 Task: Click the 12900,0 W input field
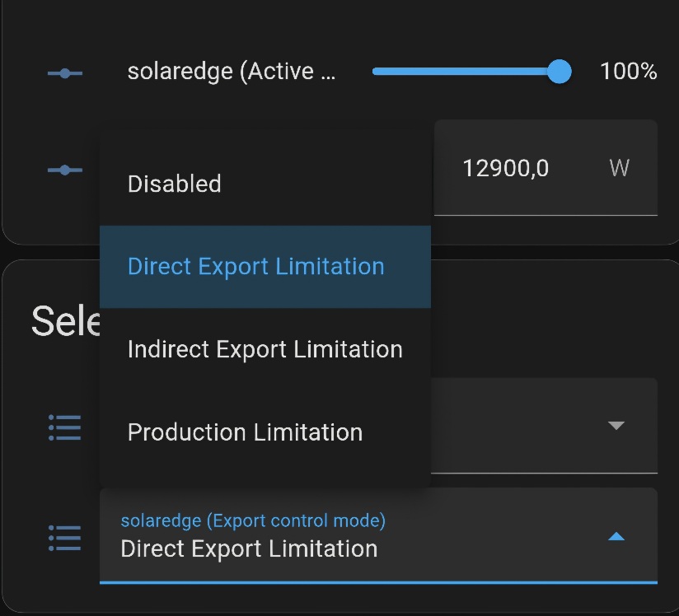click(546, 167)
